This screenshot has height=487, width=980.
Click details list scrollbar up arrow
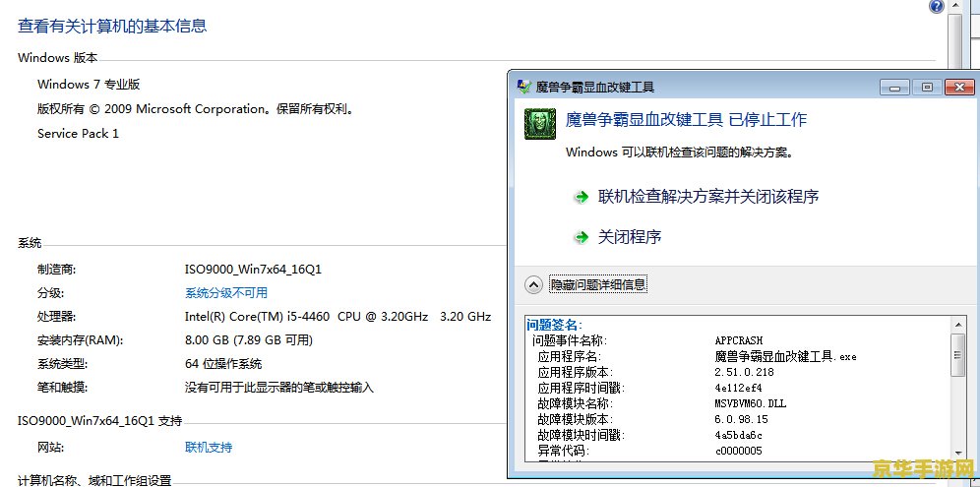(958, 325)
